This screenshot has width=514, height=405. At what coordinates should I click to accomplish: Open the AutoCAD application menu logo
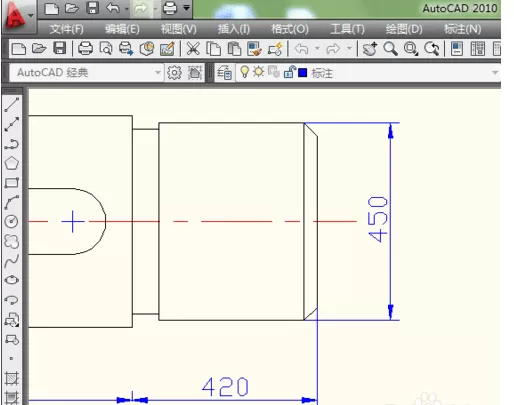tap(15, 16)
